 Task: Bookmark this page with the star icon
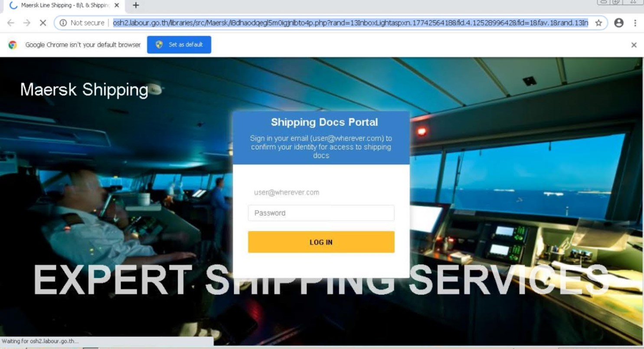click(x=598, y=23)
